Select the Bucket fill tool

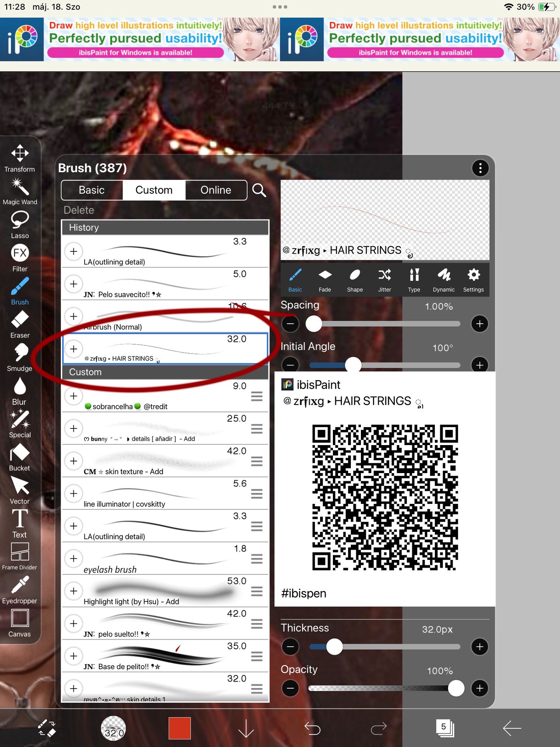point(20,458)
